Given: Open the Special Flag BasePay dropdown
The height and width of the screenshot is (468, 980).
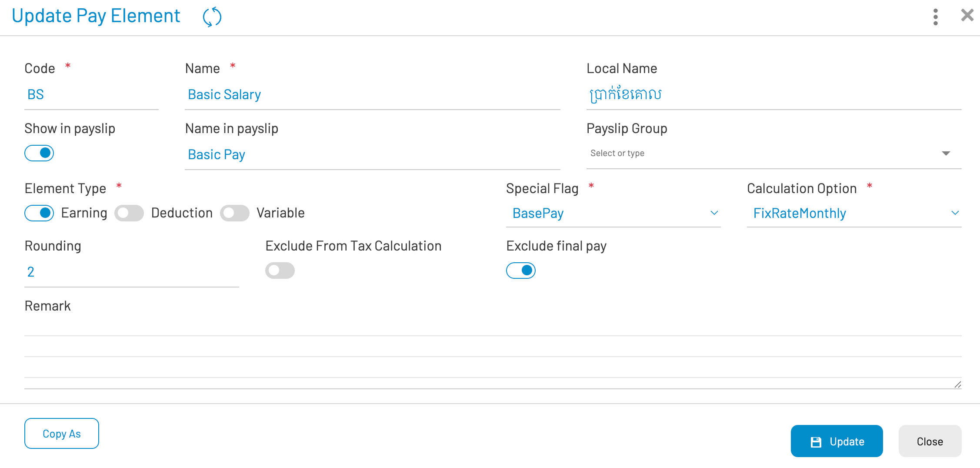Looking at the screenshot, I should click(613, 213).
